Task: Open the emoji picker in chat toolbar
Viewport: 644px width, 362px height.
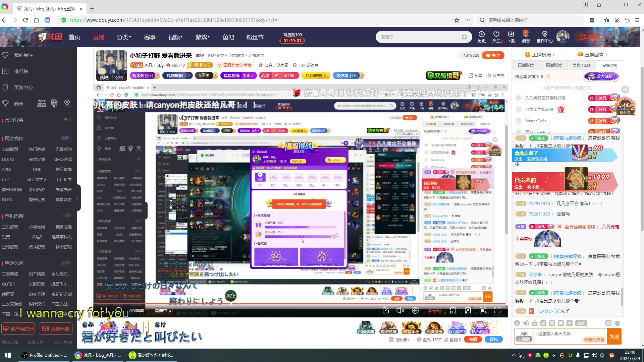Action: pyautogui.click(x=517, y=323)
